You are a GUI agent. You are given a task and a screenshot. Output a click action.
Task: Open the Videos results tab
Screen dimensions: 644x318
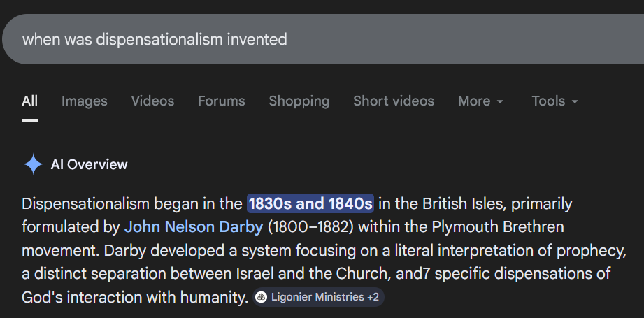tap(152, 101)
